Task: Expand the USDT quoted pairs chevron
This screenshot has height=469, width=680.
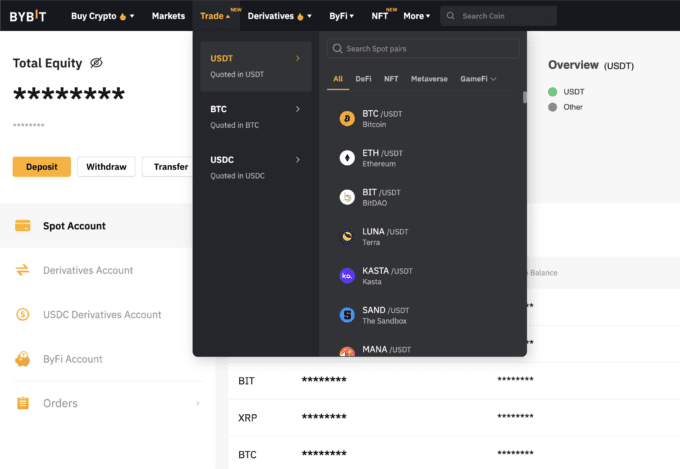Action: [298, 58]
